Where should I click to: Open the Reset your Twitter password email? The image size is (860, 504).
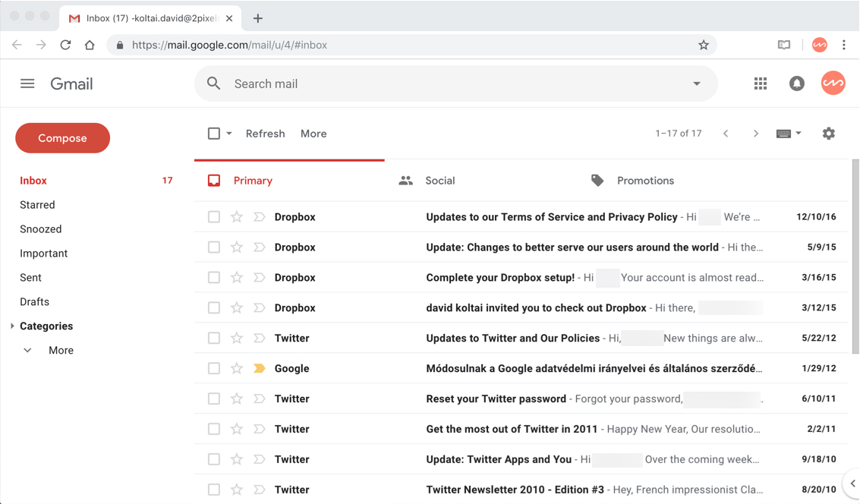[521, 398]
